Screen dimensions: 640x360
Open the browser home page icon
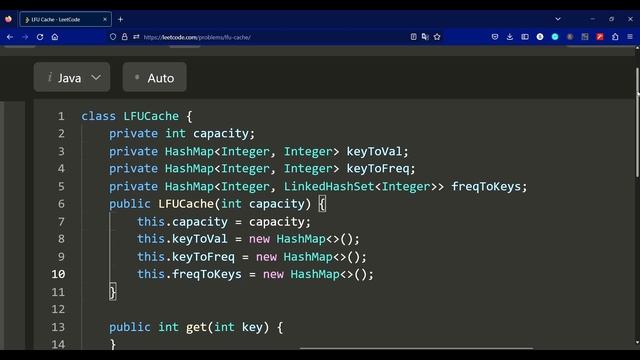coord(55,37)
